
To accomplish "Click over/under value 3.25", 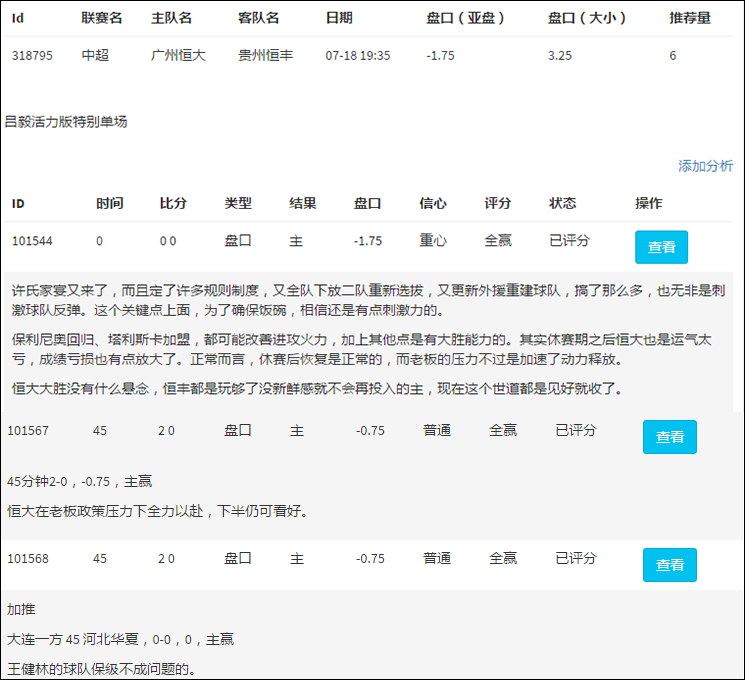I will pyautogui.click(x=560, y=56).
